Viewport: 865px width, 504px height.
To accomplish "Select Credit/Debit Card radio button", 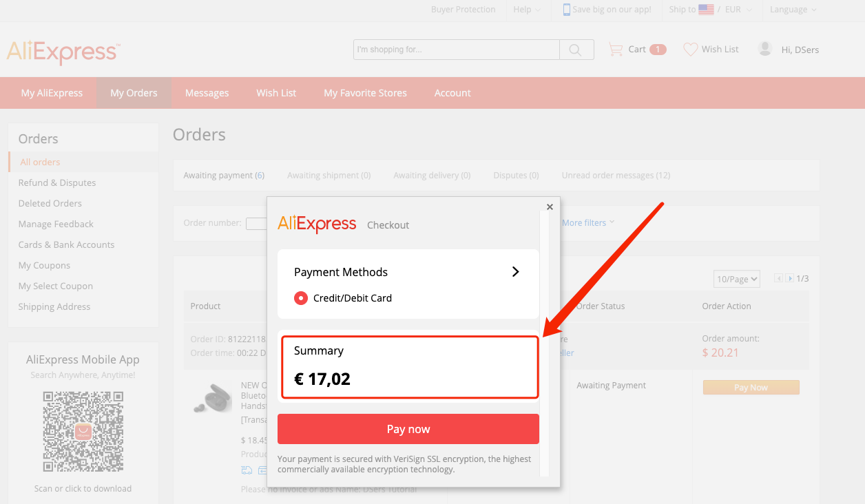I will click(x=301, y=298).
